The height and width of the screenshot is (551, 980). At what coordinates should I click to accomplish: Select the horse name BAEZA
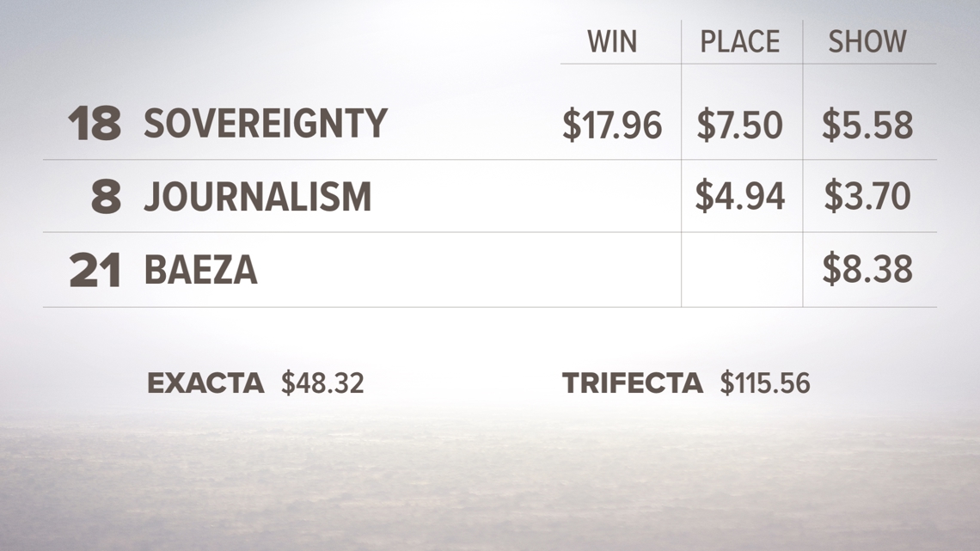tap(200, 270)
